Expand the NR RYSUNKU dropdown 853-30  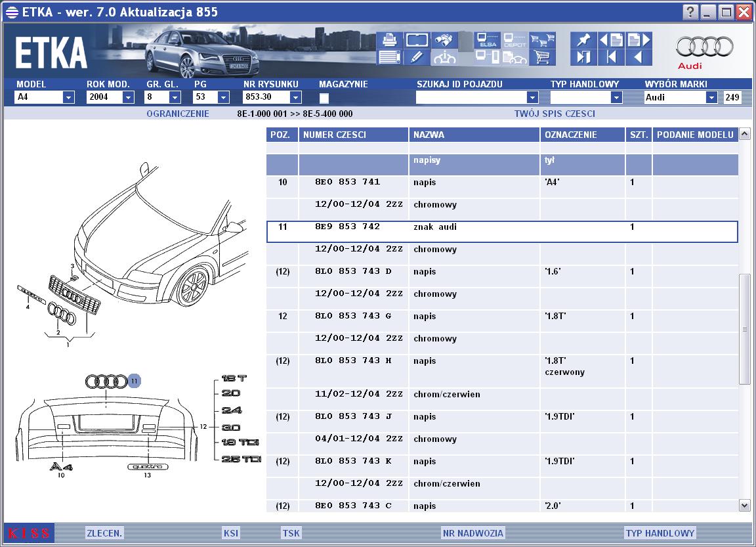click(295, 97)
